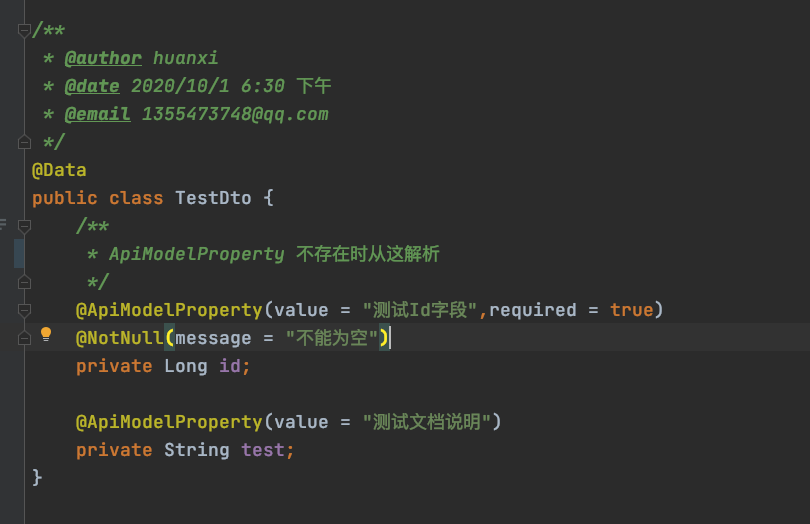Viewport: 810px width, 524px height.
Task: Click the 'true' value of required
Action: pyautogui.click(x=631, y=310)
